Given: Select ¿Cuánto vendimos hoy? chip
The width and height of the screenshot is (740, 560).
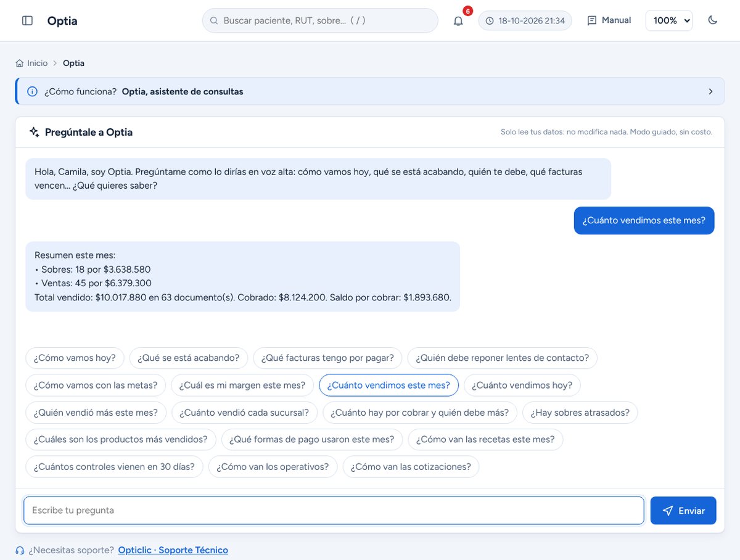Looking at the screenshot, I should click(x=522, y=385).
